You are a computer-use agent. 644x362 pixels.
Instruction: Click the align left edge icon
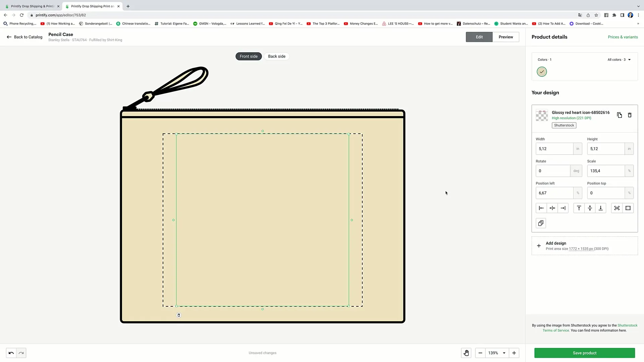[541, 208]
